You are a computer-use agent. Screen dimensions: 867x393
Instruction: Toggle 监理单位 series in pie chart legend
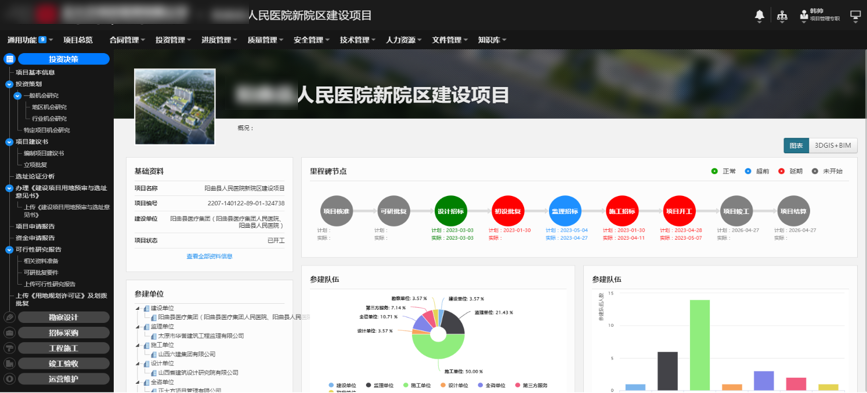coord(381,385)
